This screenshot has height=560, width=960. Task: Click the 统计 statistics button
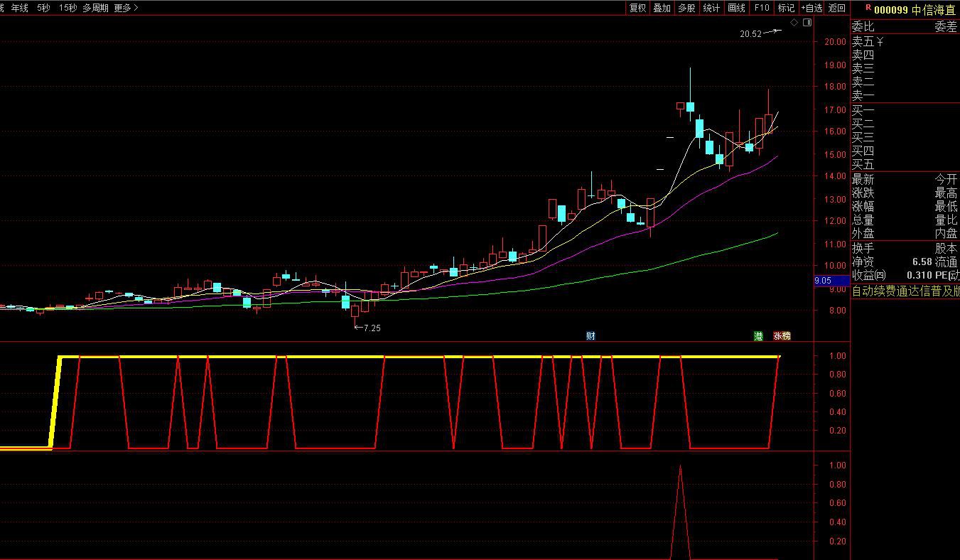coord(711,8)
